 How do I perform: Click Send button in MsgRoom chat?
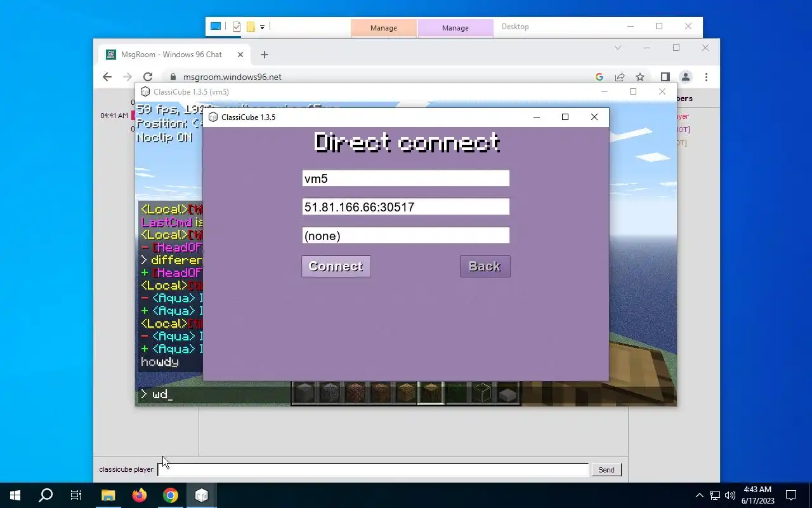pyautogui.click(x=606, y=470)
